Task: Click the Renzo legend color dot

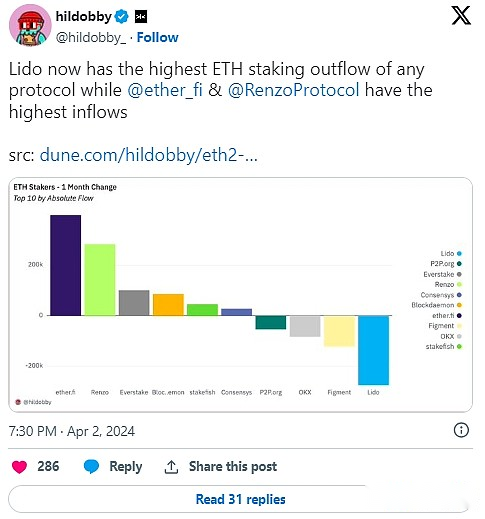Action: click(459, 284)
